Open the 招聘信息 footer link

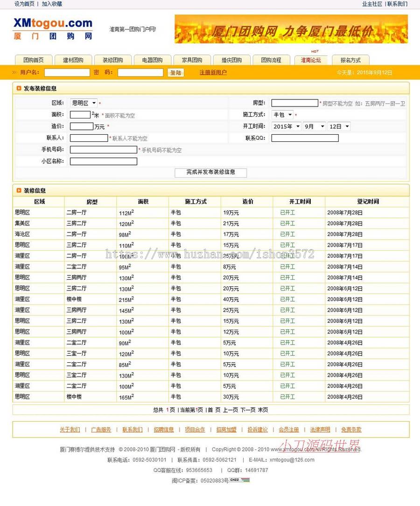pos(164,430)
